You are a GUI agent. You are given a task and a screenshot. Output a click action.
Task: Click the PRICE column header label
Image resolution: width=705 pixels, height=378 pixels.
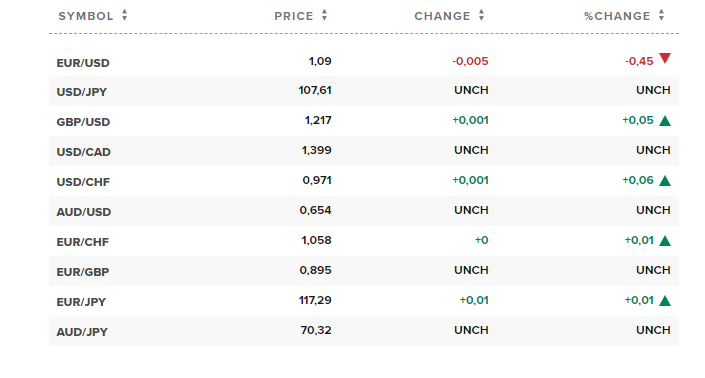point(294,16)
